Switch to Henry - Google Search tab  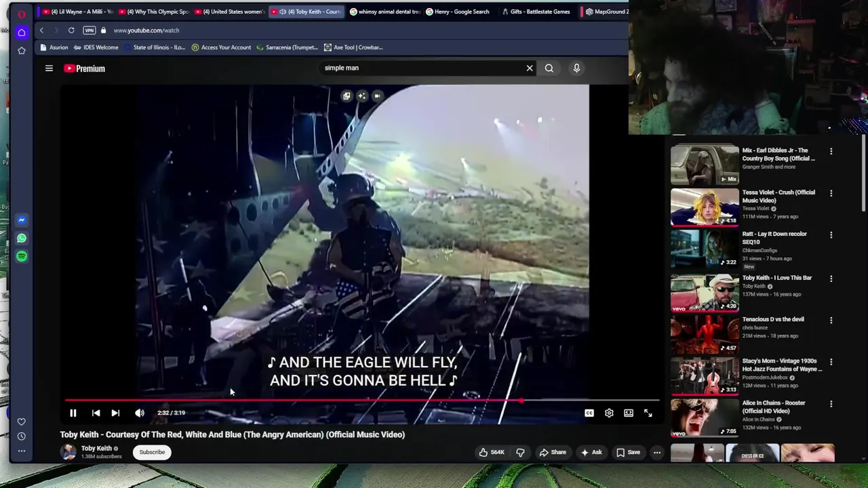coord(460,12)
